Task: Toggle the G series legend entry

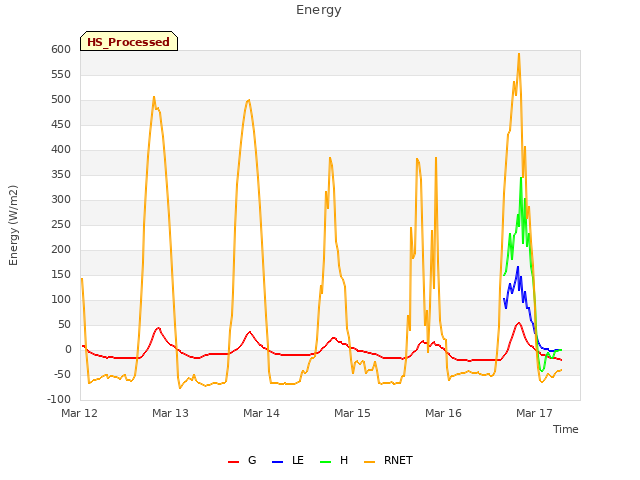Action: tap(242, 461)
